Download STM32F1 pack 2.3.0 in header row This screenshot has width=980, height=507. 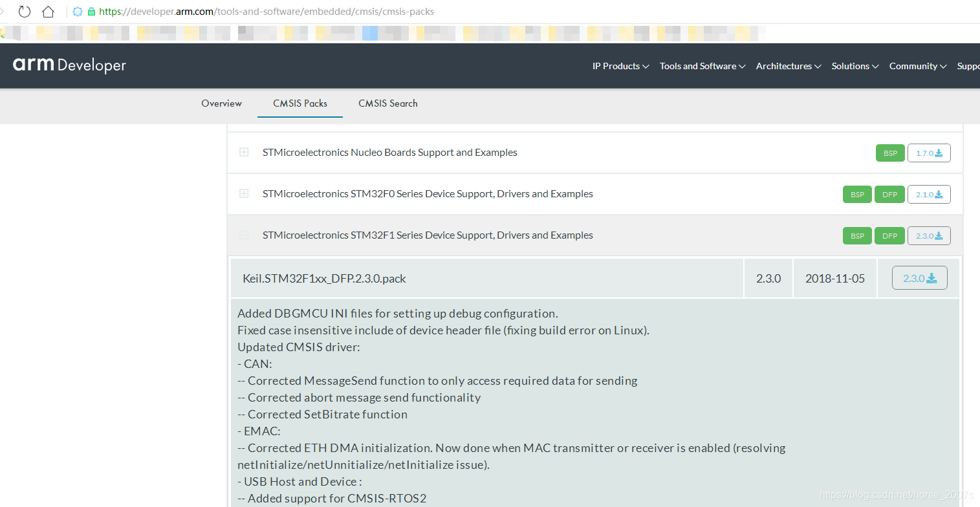coord(929,236)
